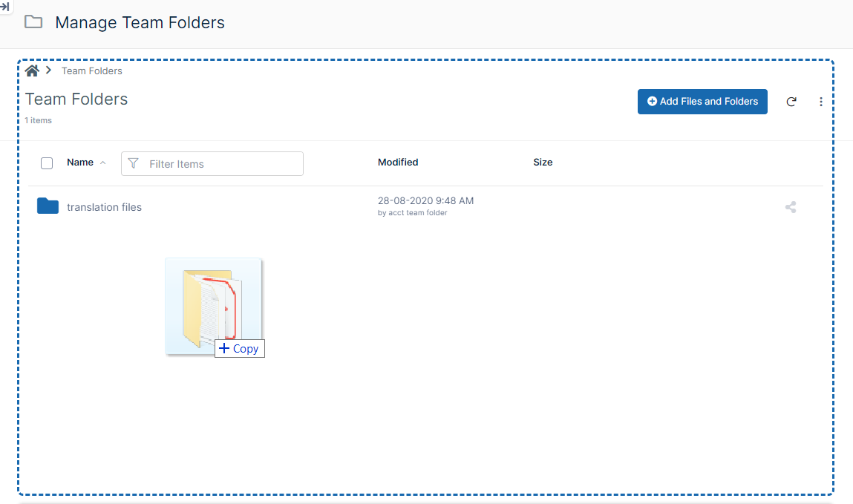853x504 pixels.
Task: Go to home via breadcrumb house icon
Action: pos(32,71)
